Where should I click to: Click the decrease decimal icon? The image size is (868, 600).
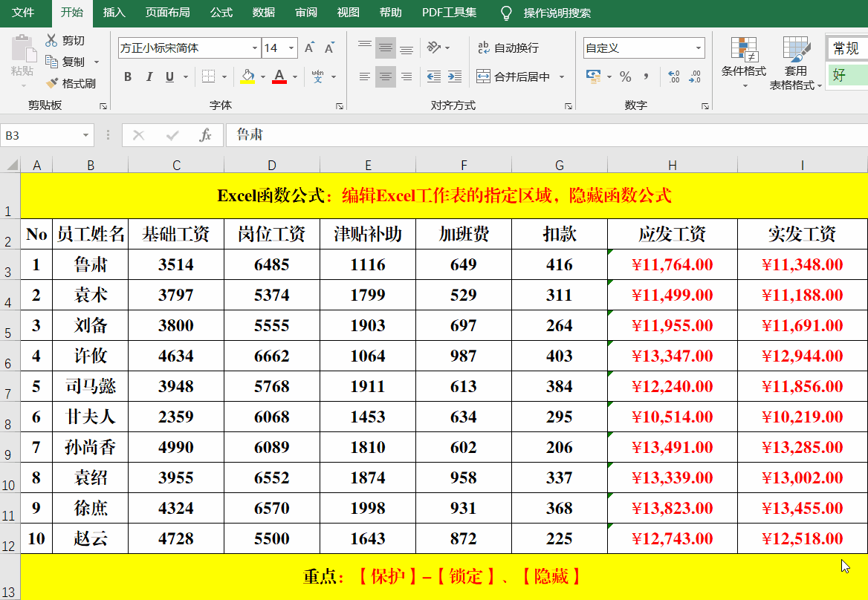pyautogui.click(x=695, y=77)
